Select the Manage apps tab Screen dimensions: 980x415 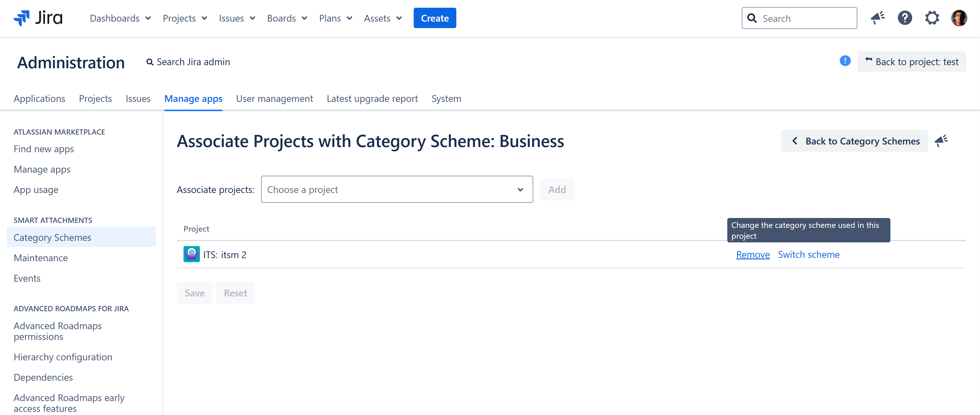tap(193, 99)
